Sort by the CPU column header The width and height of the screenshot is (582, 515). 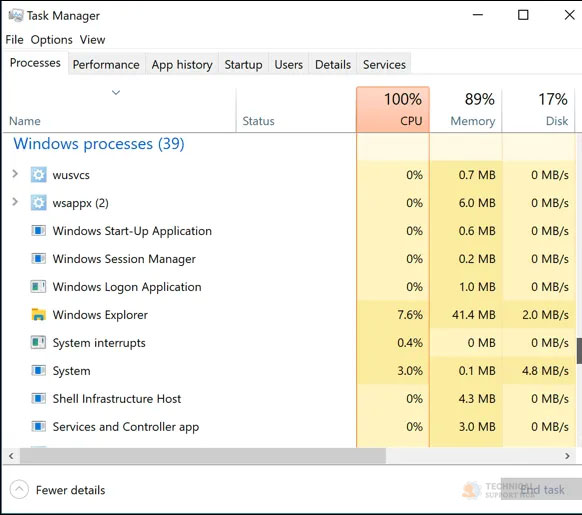point(393,110)
